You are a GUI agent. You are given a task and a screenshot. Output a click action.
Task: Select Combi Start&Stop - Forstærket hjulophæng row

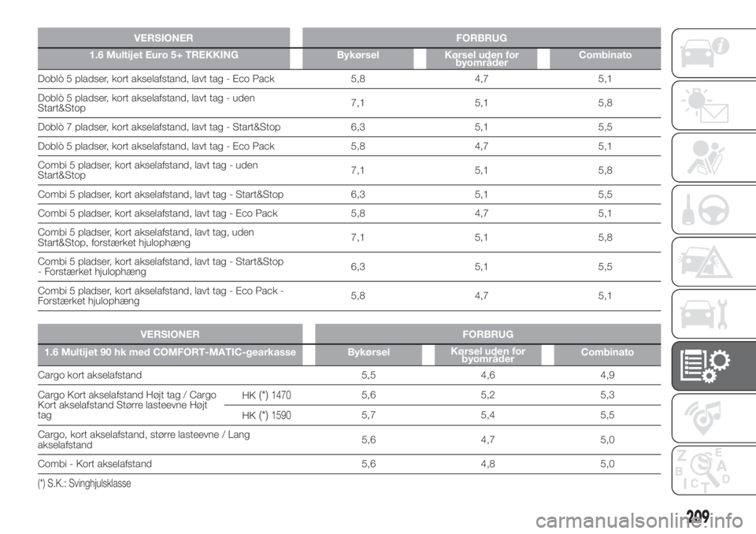coord(349,266)
